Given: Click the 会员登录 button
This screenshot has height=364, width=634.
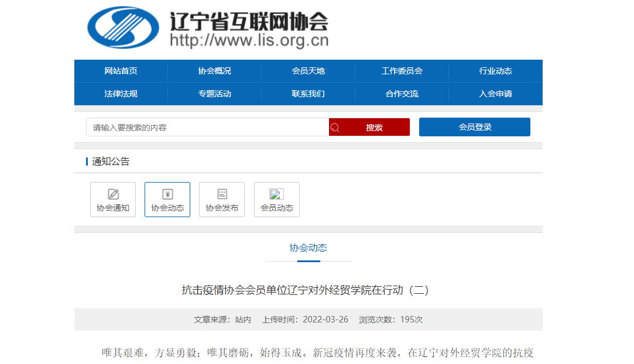Looking at the screenshot, I should (475, 127).
